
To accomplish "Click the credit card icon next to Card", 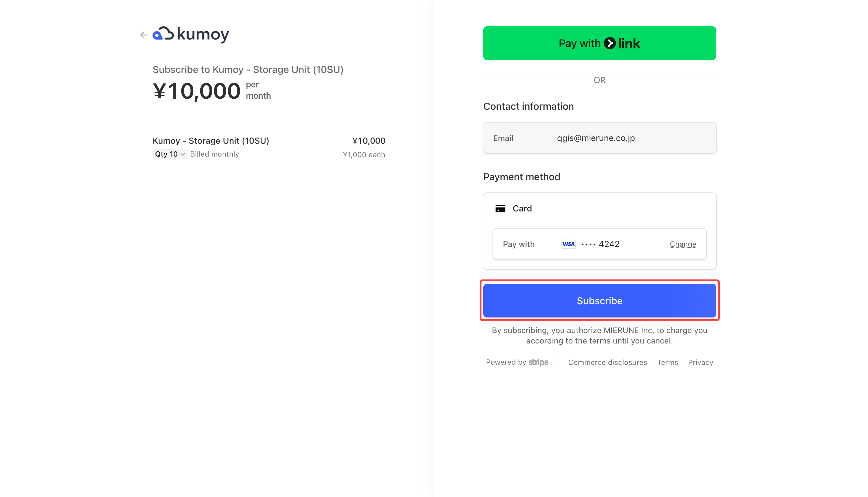I will (x=500, y=209).
